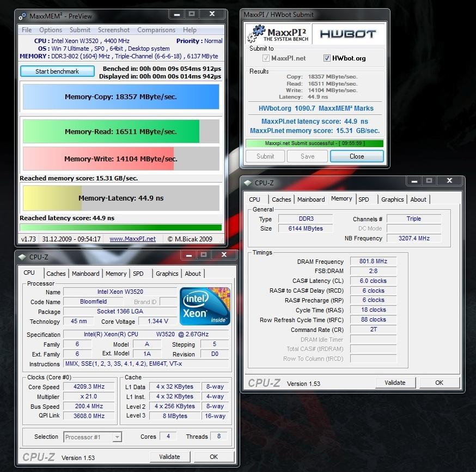Click the Level 3 cache 8 MBytes value

[x=175, y=416]
